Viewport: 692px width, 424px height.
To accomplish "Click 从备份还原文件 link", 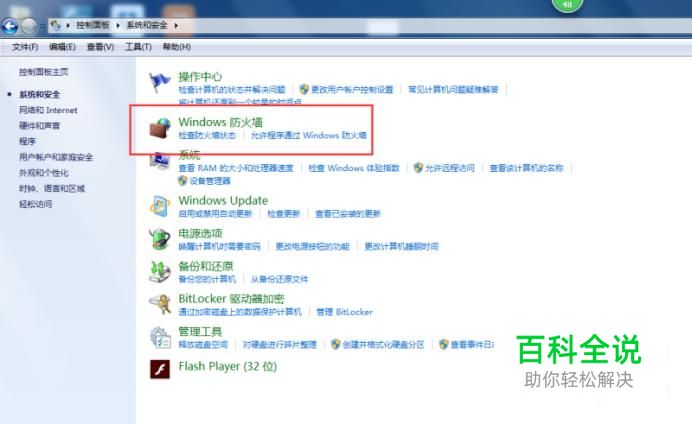I will pos(279,279).
